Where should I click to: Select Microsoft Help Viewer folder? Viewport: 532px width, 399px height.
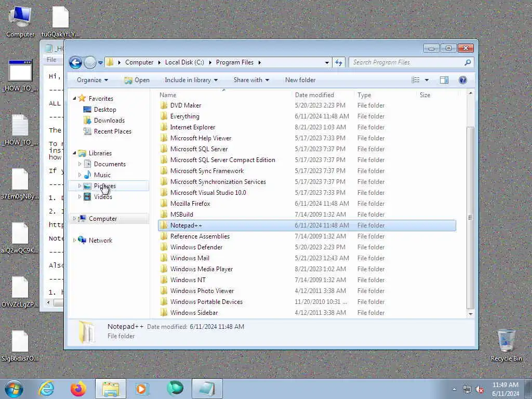(x=201, y=138)
